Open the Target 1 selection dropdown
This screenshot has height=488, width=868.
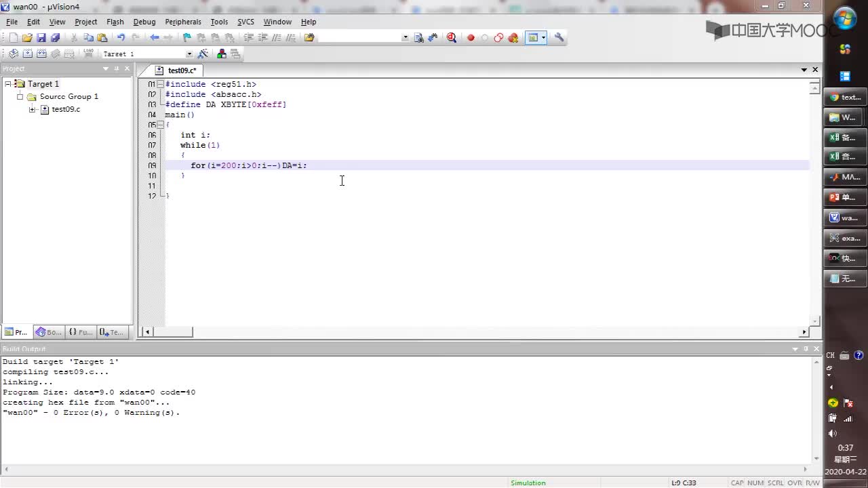[x=189, y=54]
